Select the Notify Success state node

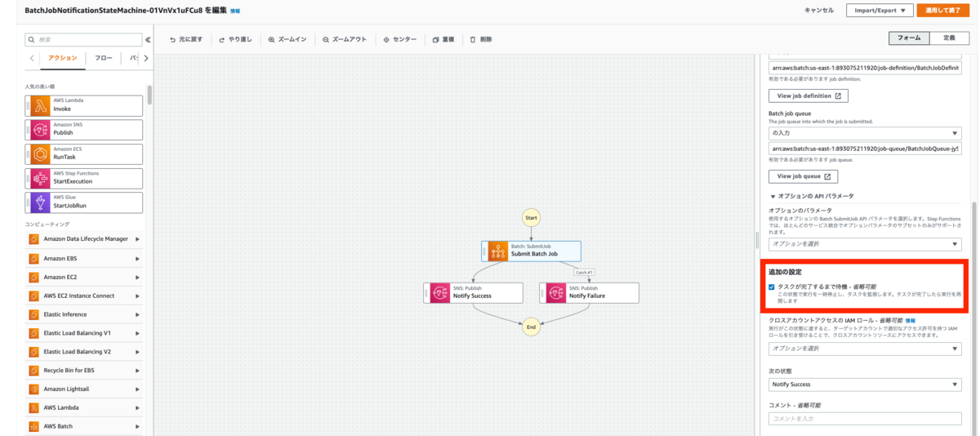click(x=473, y=292)
